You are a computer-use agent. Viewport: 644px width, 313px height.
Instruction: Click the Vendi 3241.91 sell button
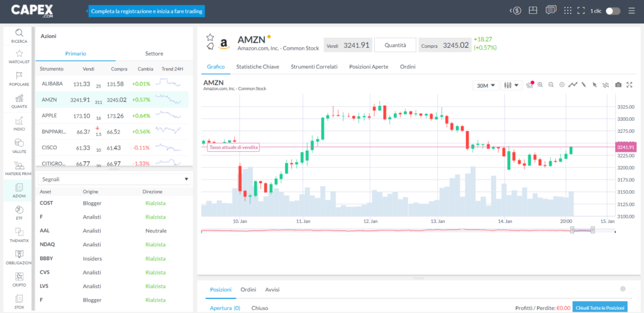tap(348, 45)
